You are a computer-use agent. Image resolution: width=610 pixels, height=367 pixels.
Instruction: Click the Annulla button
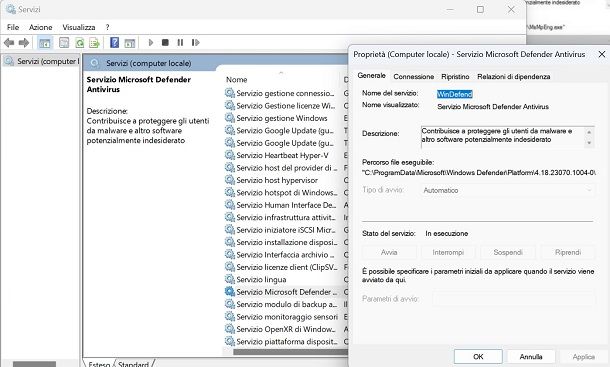tap(531, 356)
